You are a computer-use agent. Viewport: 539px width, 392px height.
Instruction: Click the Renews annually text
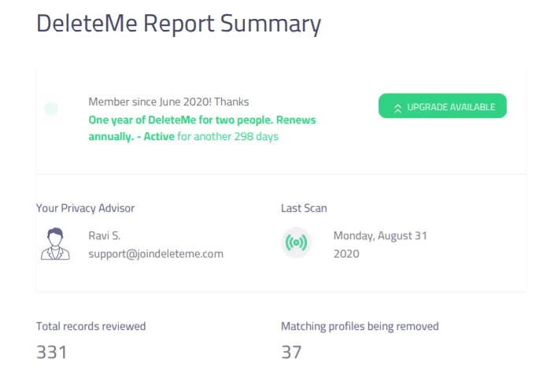tap(202, 128)
